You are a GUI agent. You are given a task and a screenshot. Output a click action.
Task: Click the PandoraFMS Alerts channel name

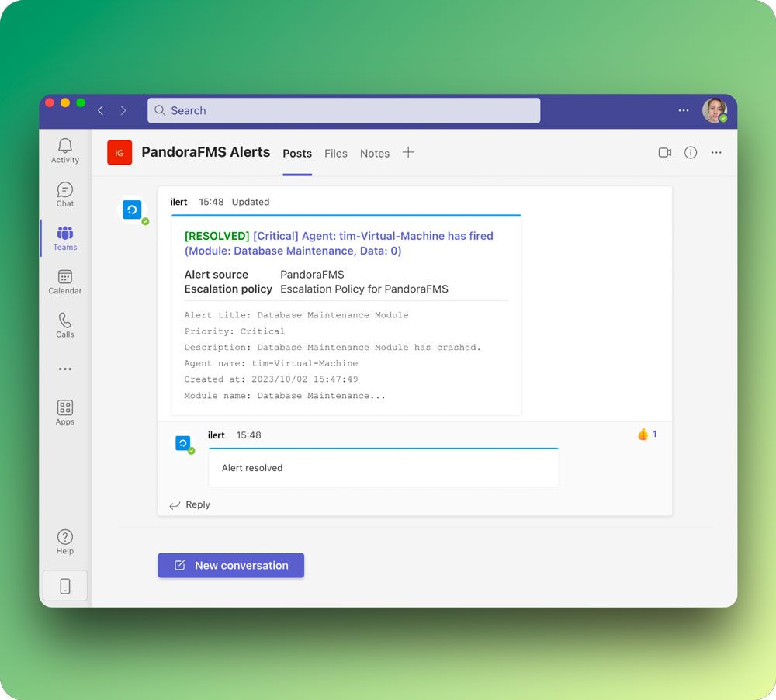(x=206, y=152)
